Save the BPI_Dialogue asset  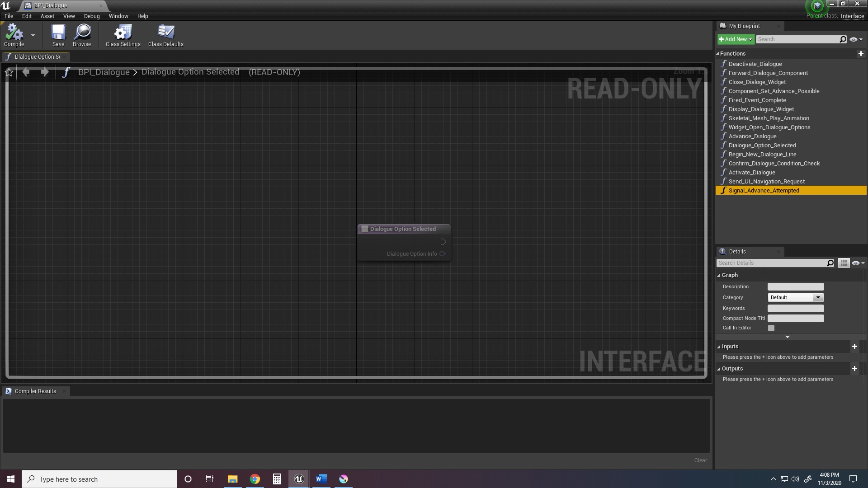click(58, 35)
